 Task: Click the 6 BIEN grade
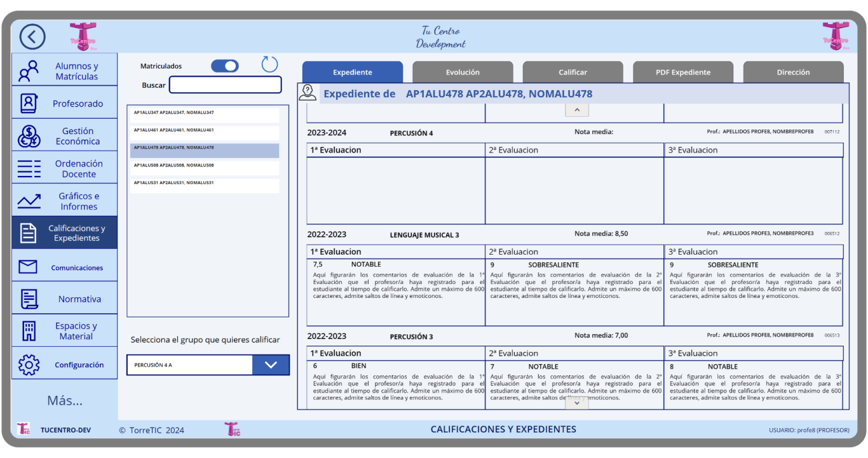(x=340, y=366)
